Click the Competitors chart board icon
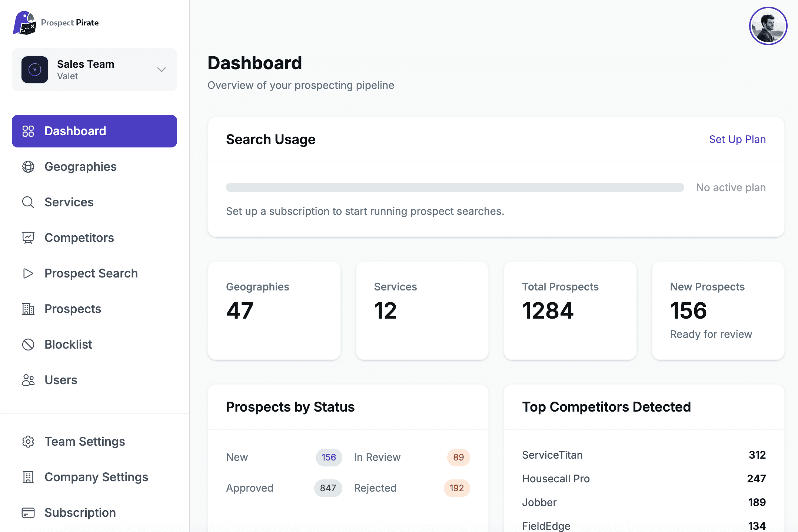This screenshot has height=532, width=798. (x=28, y=238)
